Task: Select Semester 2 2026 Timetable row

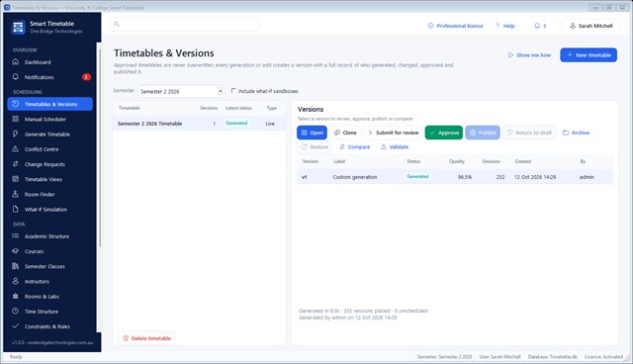Action: (200, 124)
